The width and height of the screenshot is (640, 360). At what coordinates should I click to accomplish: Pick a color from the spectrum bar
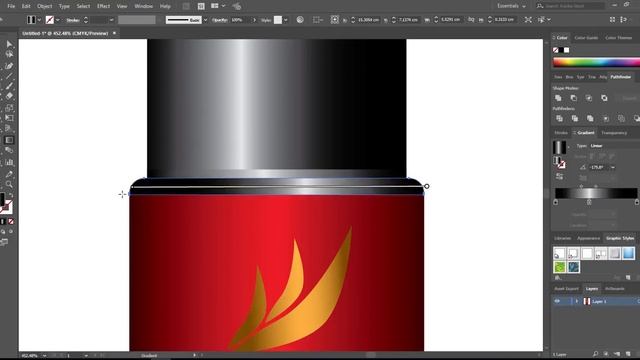tap(596, 62)
